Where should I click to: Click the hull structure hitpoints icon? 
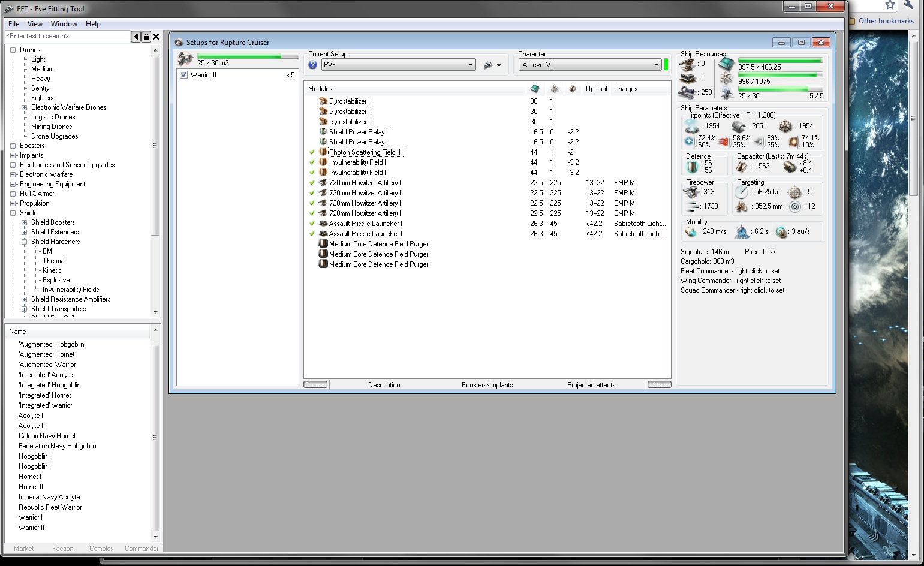coord(785,126)
